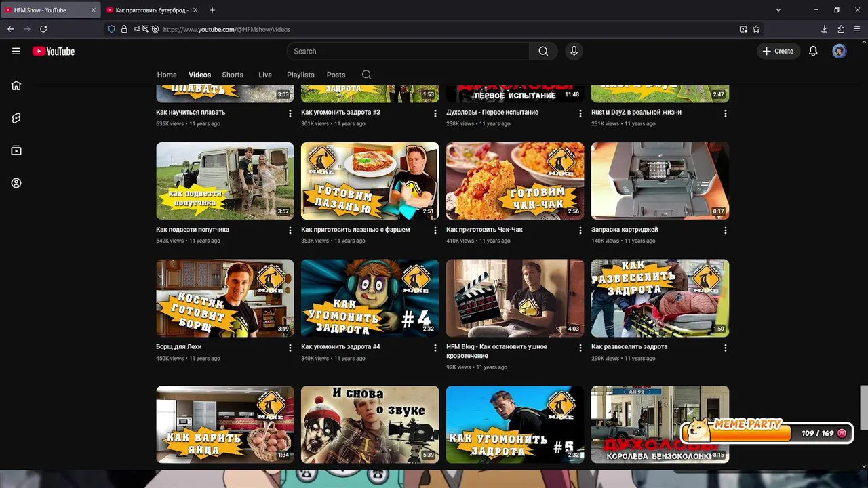Open the Как варить яйца thumbnail
The height and width of the screenshot is (488, 868).
225,424
